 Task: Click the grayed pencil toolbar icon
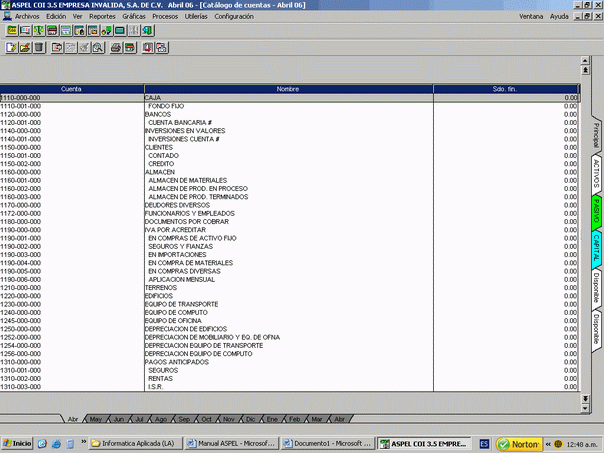[84, 47]
